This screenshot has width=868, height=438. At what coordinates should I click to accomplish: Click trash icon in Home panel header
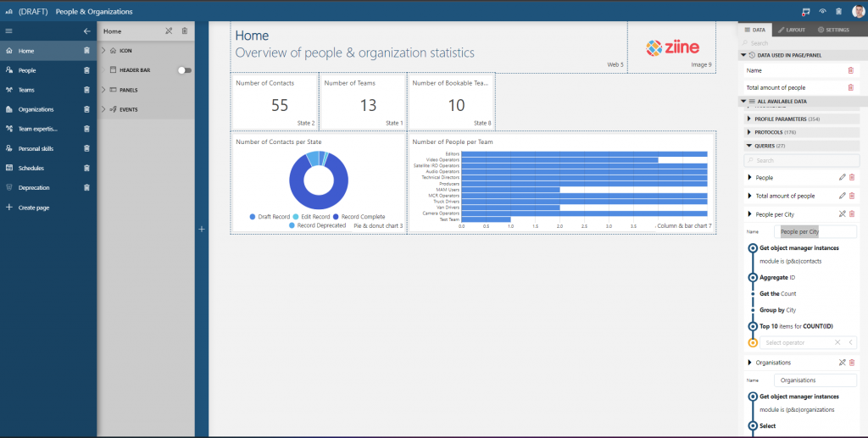185,31
